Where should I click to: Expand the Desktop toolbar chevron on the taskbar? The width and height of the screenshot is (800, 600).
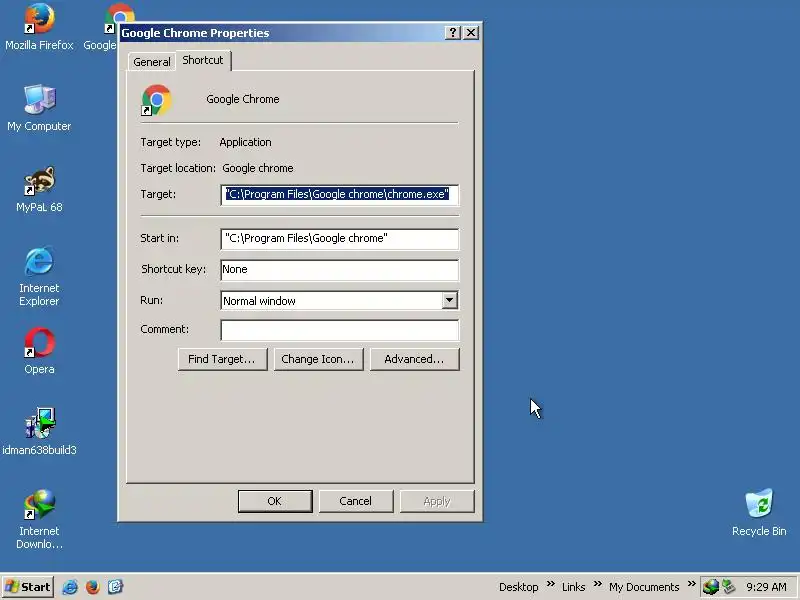pyautogui.click(x=551, y=584)
